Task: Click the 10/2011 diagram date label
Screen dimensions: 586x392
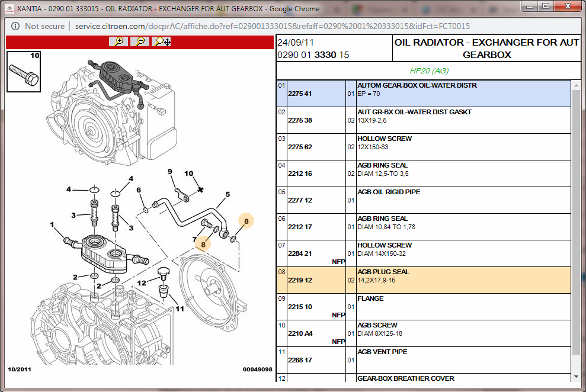Action: [20, 369]
